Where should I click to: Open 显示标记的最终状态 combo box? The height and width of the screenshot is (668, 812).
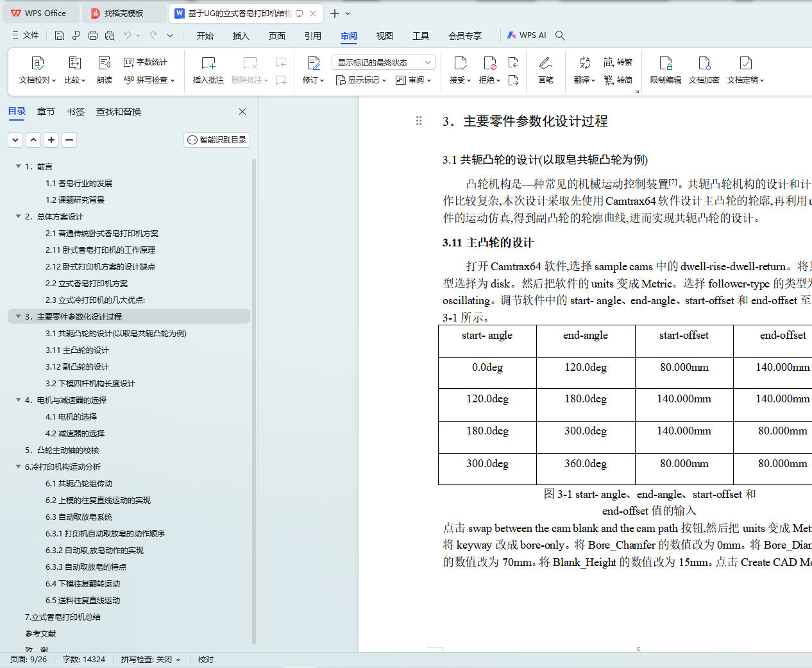(384, 62)
